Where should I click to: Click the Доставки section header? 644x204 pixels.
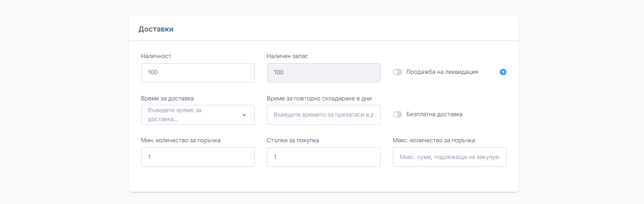click(156, 29)
